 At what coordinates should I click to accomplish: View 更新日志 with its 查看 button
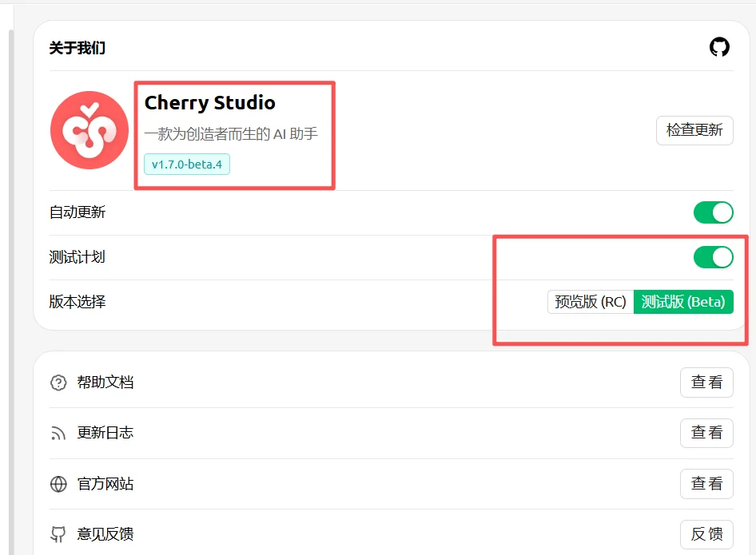(x=706, y=433)
